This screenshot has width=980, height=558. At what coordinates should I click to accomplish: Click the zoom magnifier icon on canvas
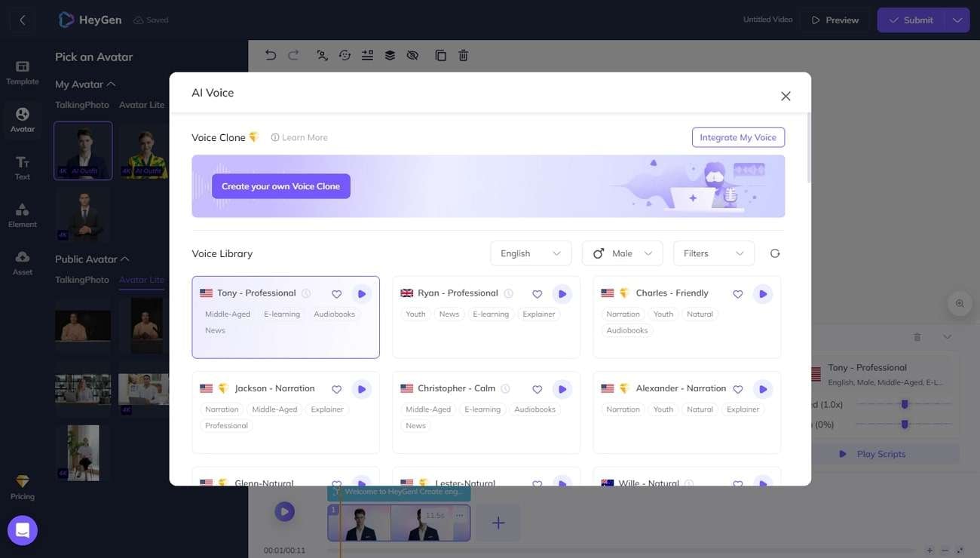[x=960, y=303]
